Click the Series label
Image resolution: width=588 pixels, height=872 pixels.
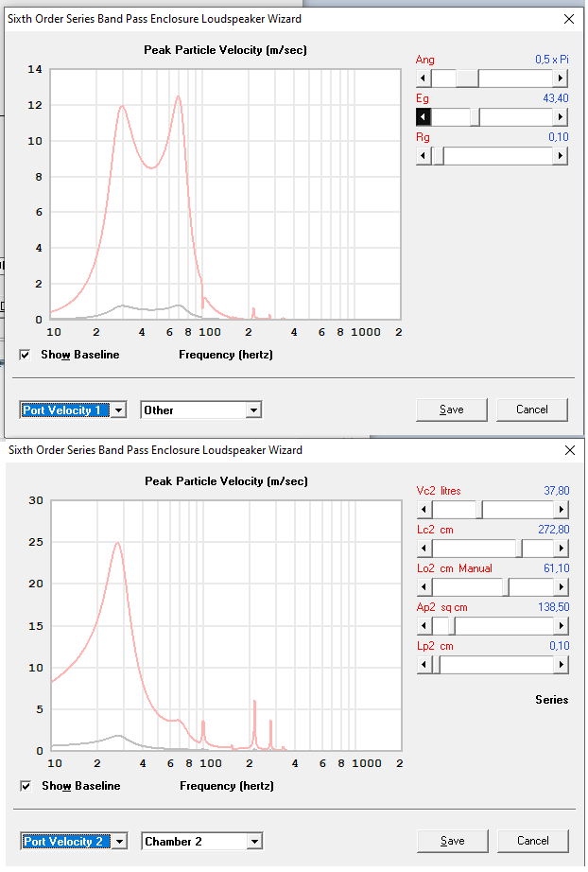click(x=551, y=700)
